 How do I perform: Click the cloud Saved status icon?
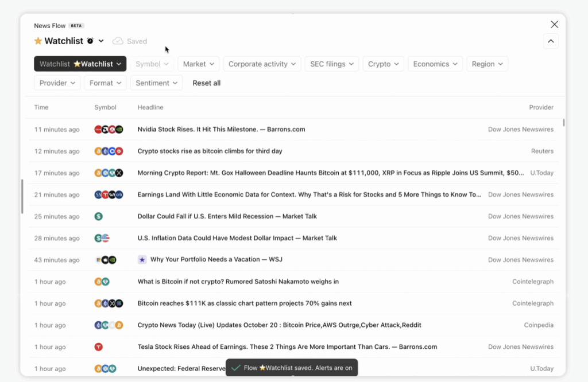point(118,41)
